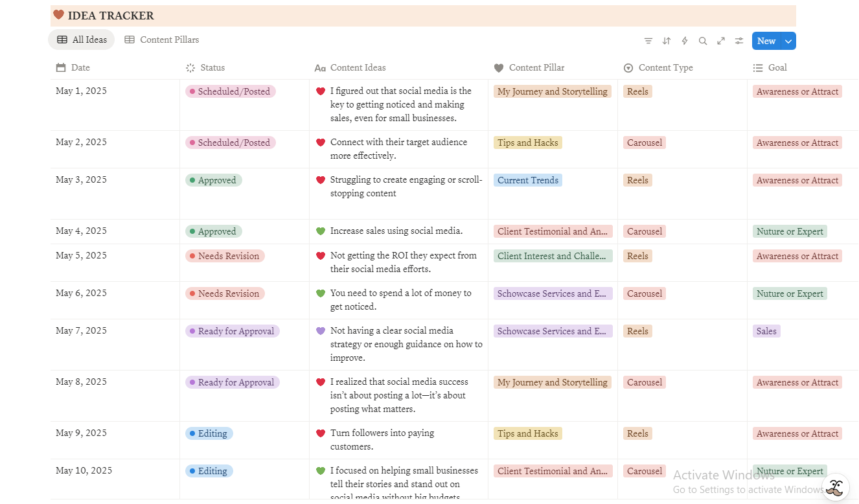Open automations via lightning bolt icon
The height and width of the screenshot is (504, 859).
click(x=684, y=41)
